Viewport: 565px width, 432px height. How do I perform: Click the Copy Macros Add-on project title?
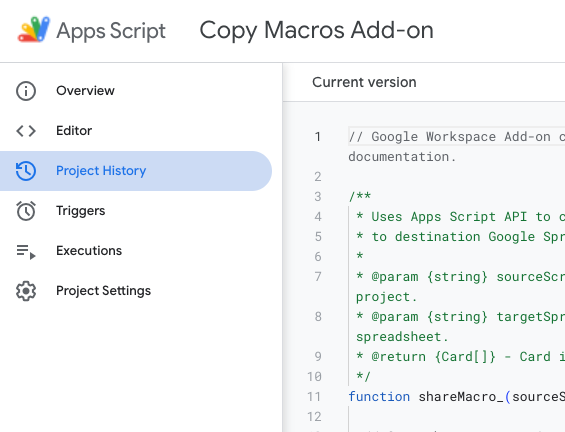[316, 30]
